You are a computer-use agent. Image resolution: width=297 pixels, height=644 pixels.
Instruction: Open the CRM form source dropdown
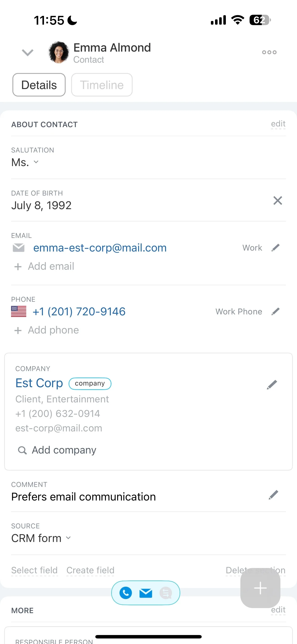click(x=41, y=538)
